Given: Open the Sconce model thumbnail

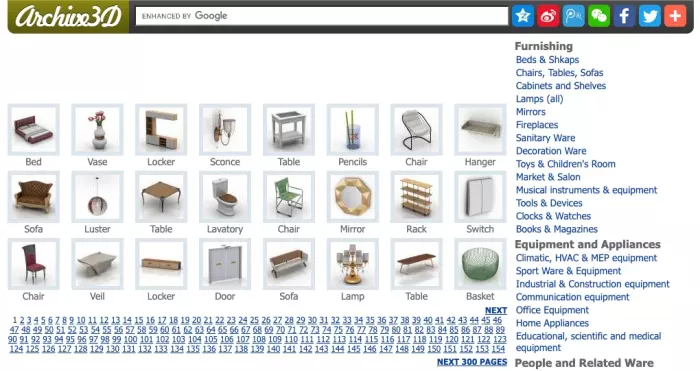Looking at the screenshot, I should (x=225, y=129).
